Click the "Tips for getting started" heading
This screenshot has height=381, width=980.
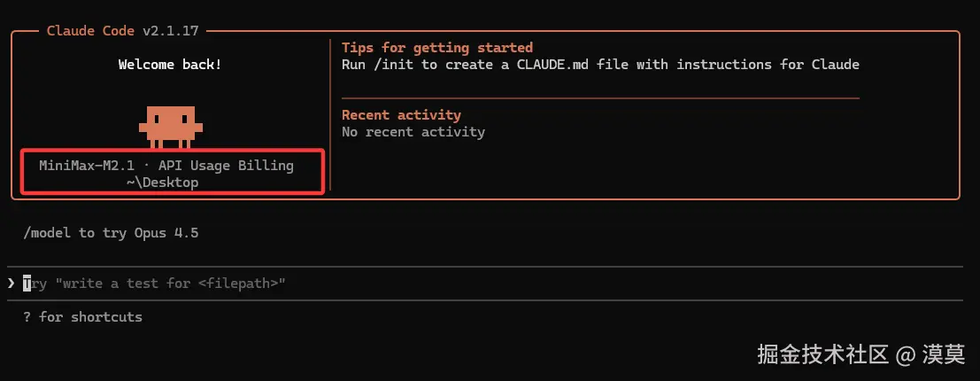(436, 48)
